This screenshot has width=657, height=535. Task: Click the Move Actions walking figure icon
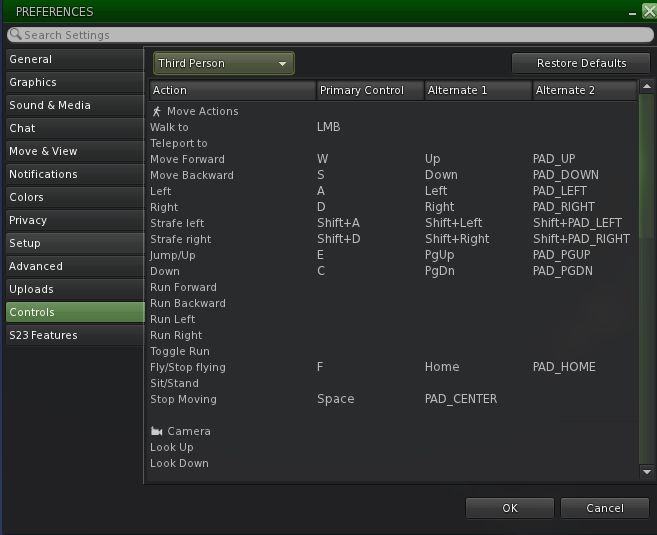[156, 111]
